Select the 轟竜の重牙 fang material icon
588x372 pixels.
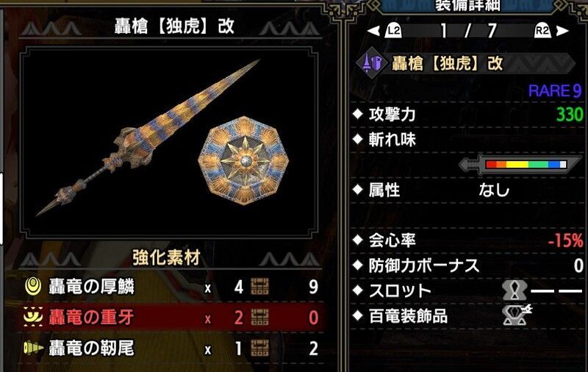(x=33, y=318)
